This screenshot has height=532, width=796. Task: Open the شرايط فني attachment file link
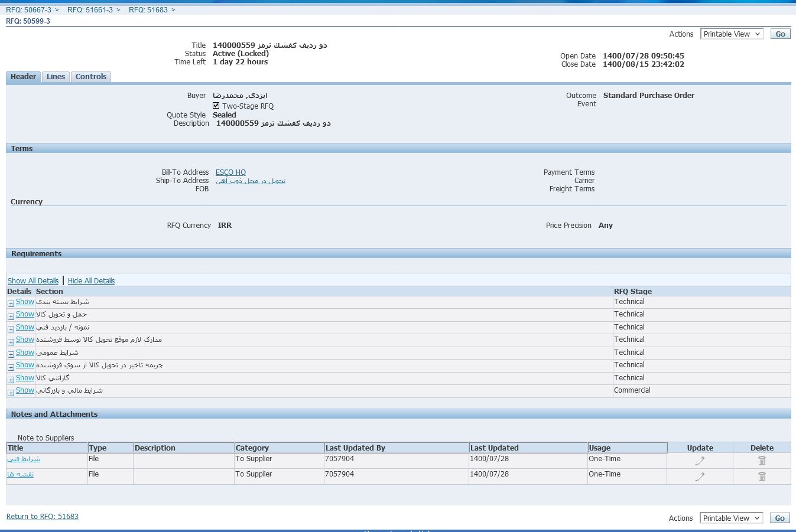[x=24, y=459]
